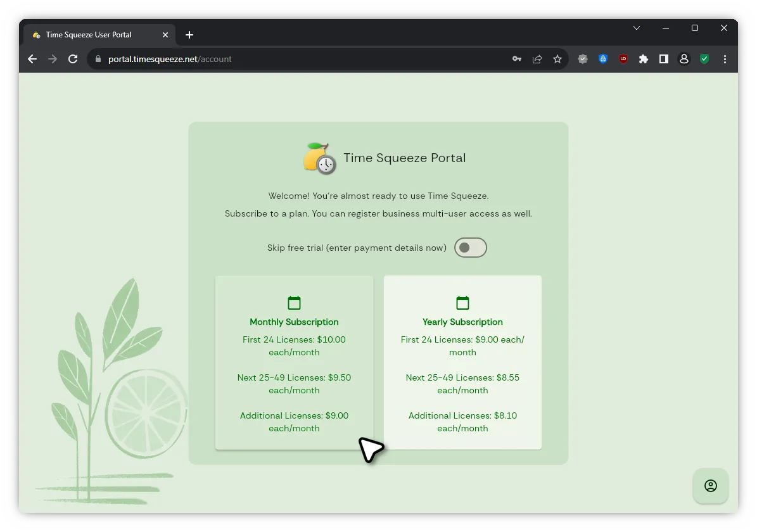Open saved passwords key icon
Image resolution: width=757 pixels, height=532 pixels.
(517, 59)
